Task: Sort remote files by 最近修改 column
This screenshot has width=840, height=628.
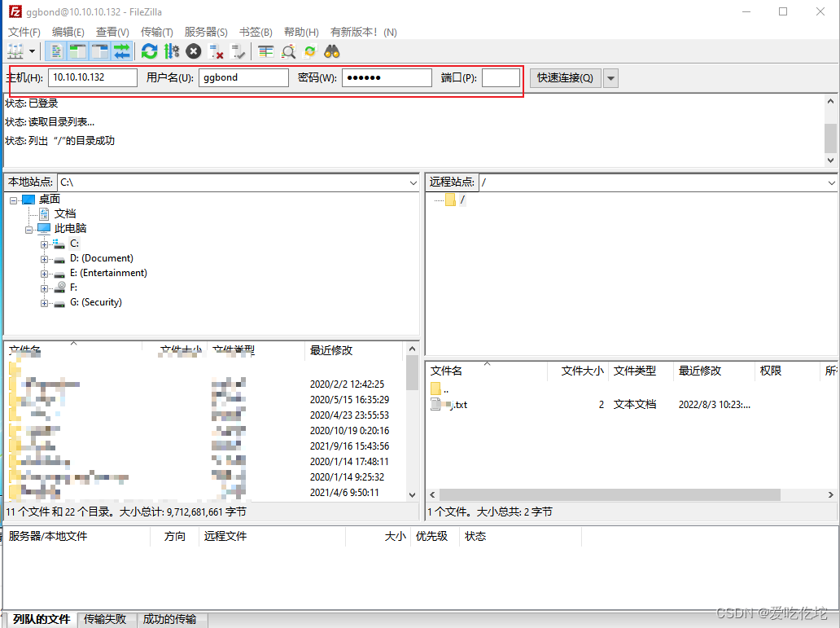Action: (715, 371)
